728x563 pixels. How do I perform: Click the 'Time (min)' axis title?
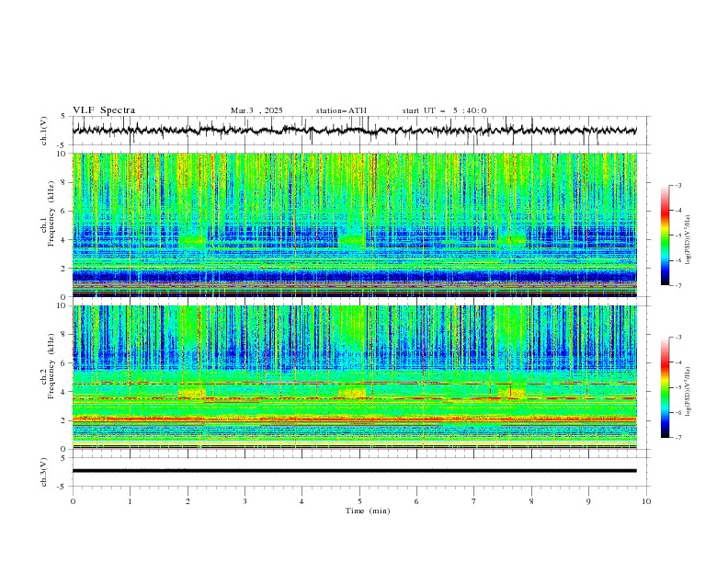click(x=368, y=511)
